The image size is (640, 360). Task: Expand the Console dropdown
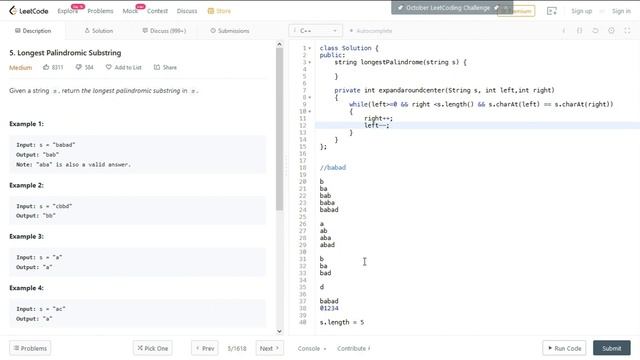[x=312, y=348]
